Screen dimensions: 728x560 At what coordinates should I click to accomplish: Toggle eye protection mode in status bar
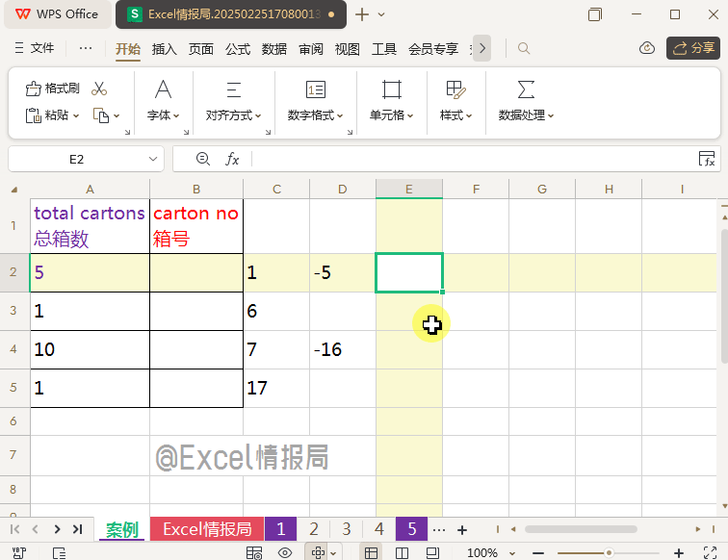[285, 552]
